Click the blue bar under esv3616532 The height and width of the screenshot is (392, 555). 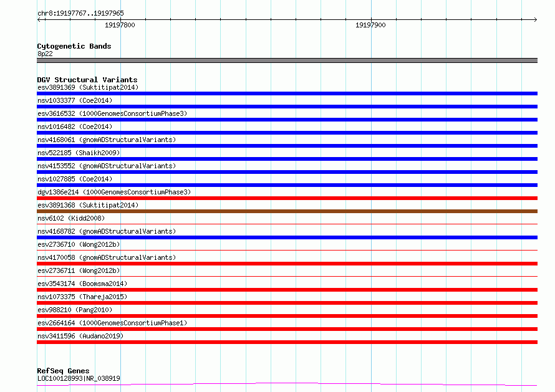pyautogui.click(x=287, y=120)
